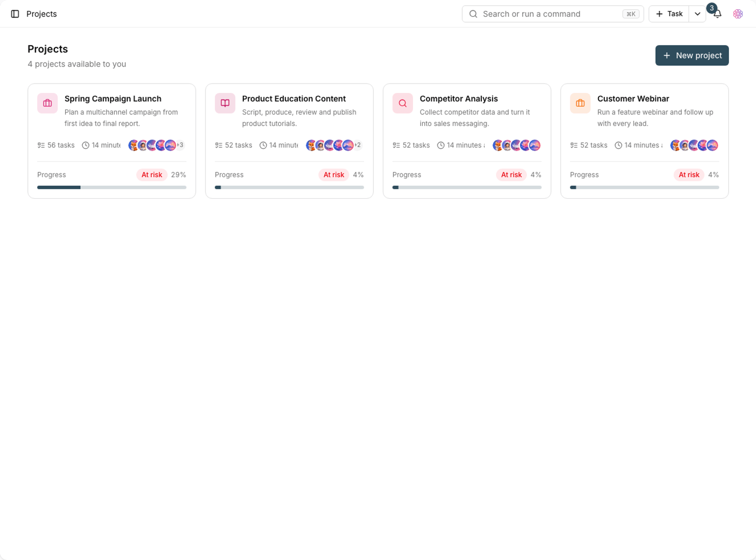Click 52 tasks on Competitor Analysis

(412, 145)
